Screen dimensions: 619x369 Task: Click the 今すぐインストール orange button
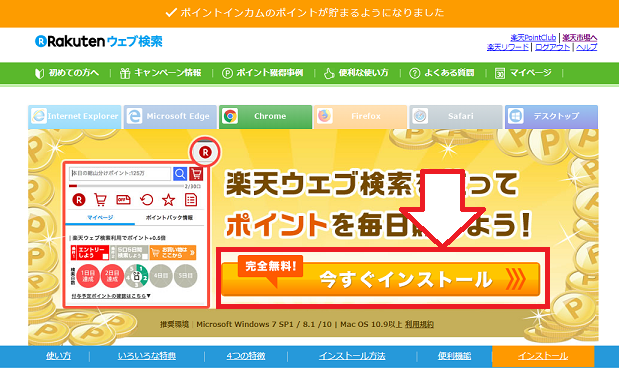[381, 279]
